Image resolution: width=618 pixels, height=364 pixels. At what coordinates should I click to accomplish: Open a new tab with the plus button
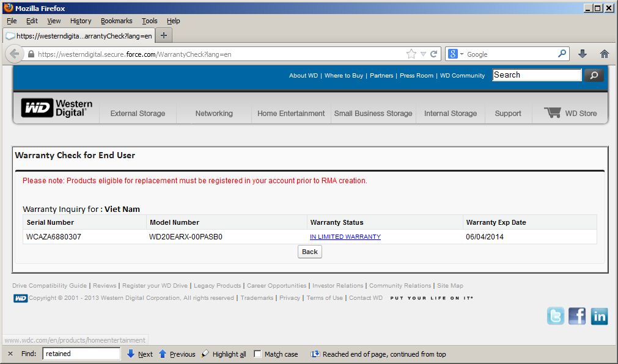(164, 35)
